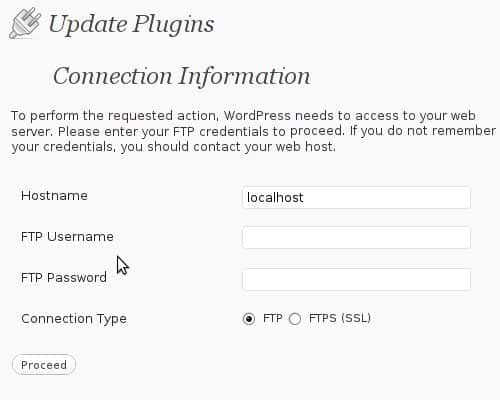Click the Hostname field label
The height and width of the screenshot is (400, 500).
pyautogui.click(x=54, y=196)
